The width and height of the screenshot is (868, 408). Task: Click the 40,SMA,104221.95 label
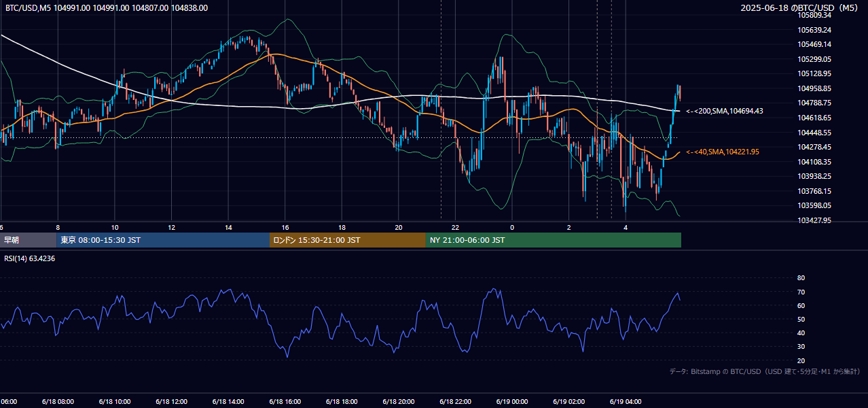723,152
